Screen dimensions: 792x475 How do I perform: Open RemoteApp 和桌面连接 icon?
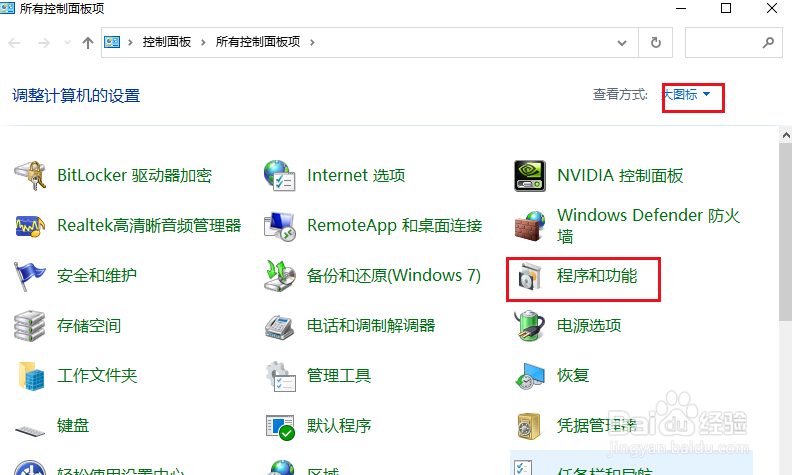pos(280,226)
